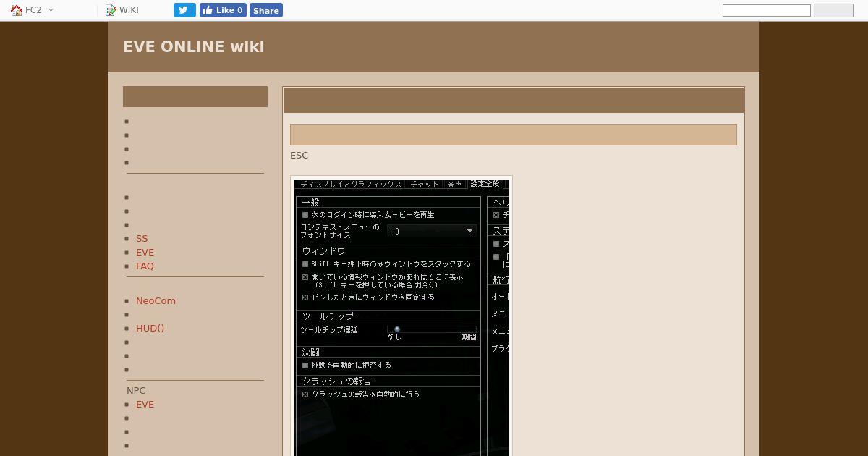Click the ESC text above the screenshot
The image size is (868, 456).
tap(299, 155)
